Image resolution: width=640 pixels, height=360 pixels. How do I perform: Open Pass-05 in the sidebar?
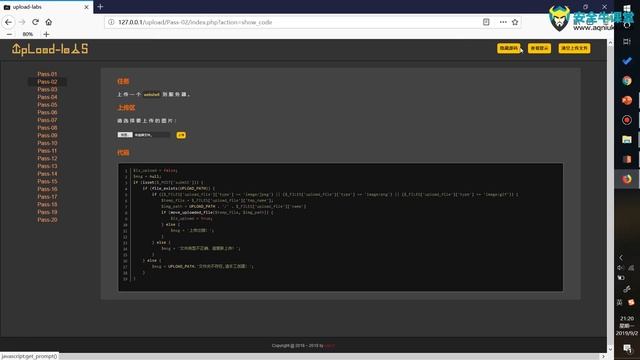point(47,104)
